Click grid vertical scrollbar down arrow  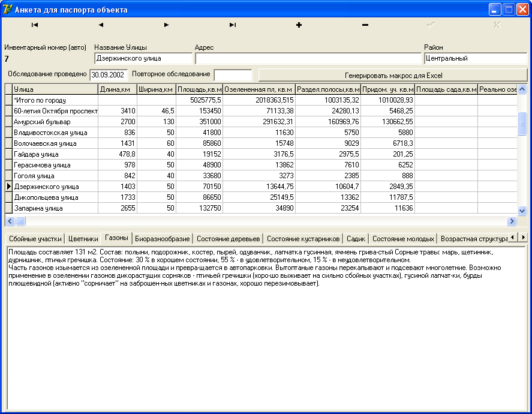point(522,211)
